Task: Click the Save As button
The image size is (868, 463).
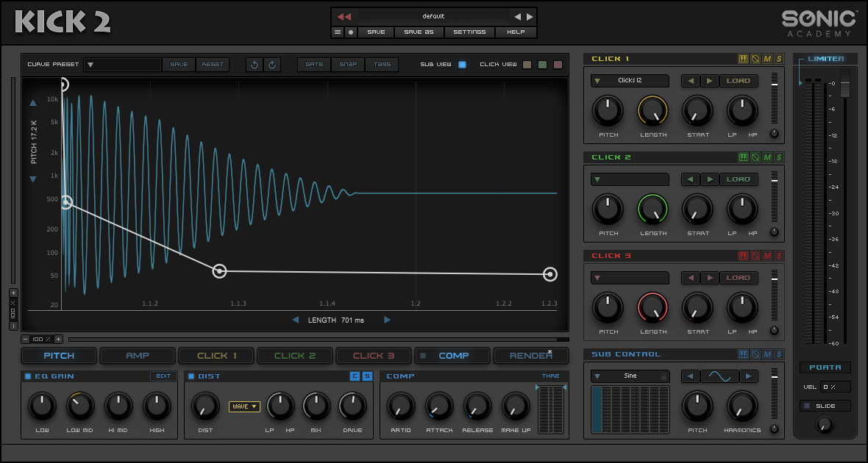Action: click(x=419, y=32)
